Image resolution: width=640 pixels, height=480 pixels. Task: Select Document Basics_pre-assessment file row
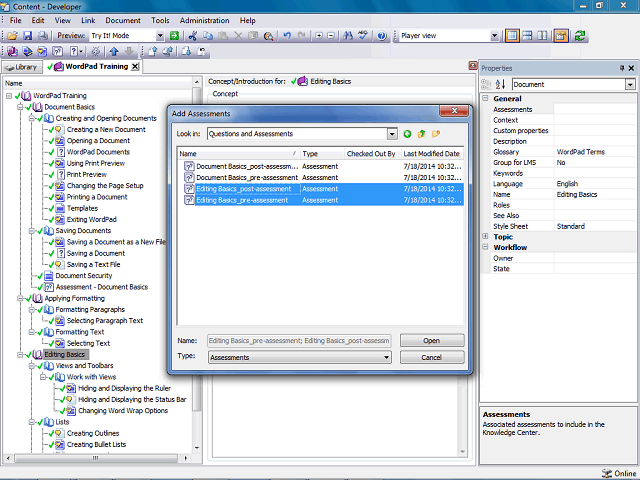[322, 178]
